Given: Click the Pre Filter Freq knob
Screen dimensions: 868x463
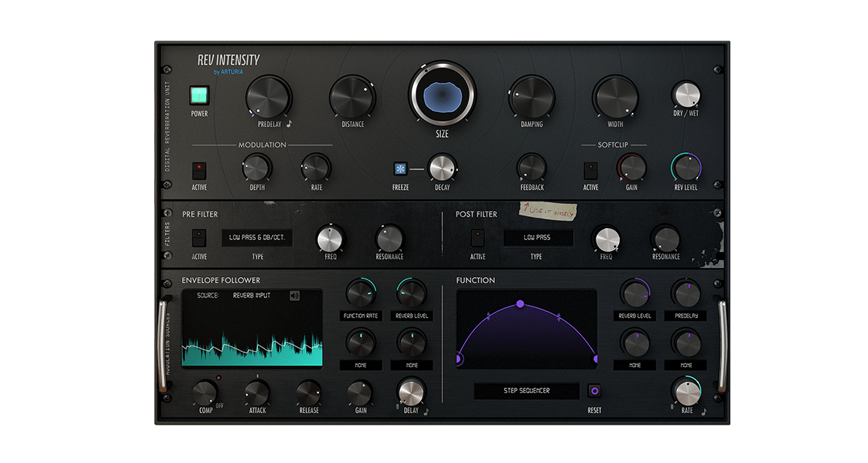Looking at the screenshot, I should [x=330, y=239].
